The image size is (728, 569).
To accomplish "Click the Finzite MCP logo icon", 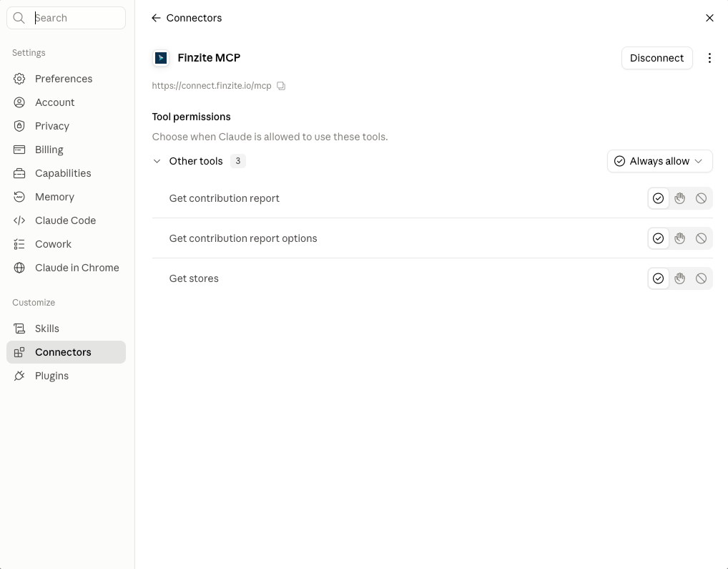I will pos(161,58).
